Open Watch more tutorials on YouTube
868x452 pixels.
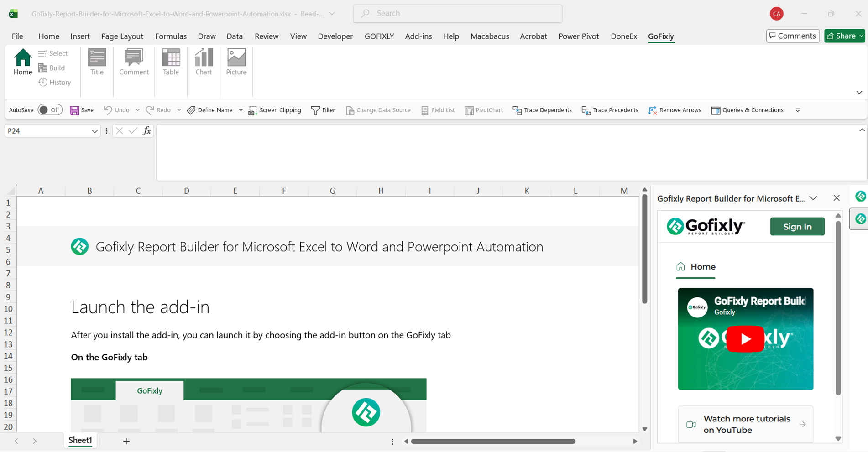point(746,424)
